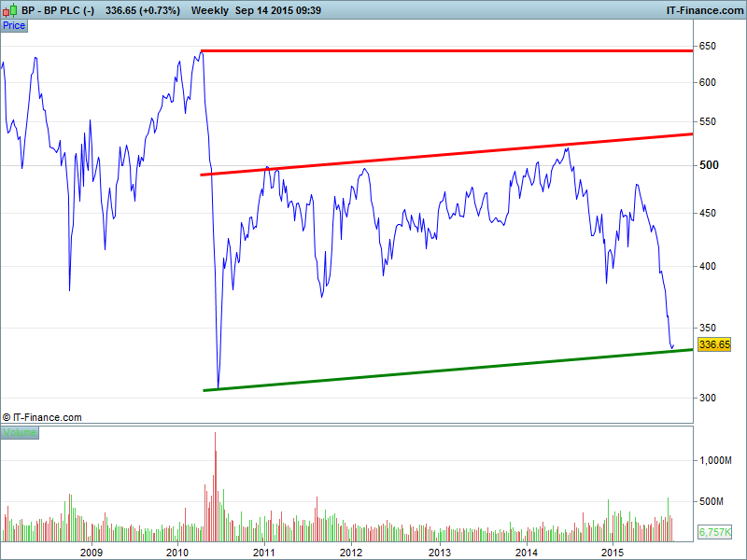Click the 500M volume axis label

(x=711, y=501)
